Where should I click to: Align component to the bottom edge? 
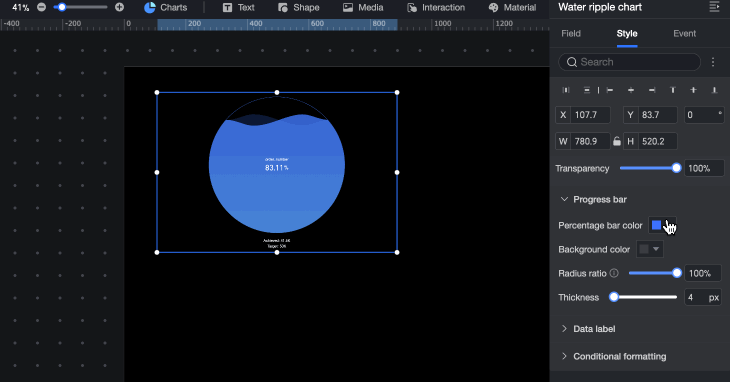(x=714, y=90)
